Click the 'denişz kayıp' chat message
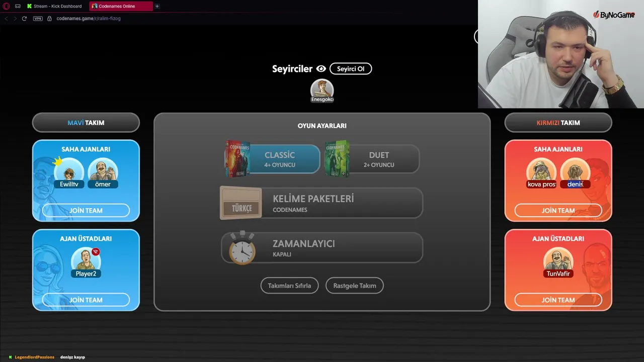 (x=72, y=357)
